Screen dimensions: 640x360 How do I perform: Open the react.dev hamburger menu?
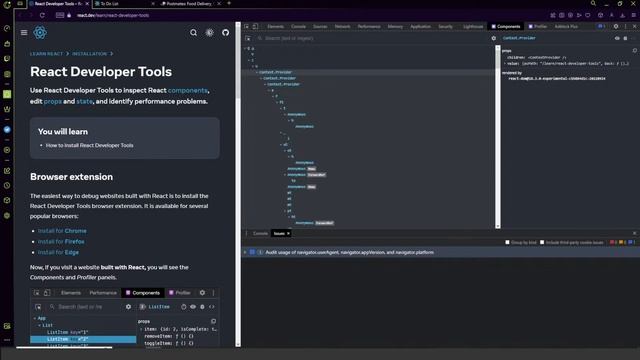coord(24,33)
